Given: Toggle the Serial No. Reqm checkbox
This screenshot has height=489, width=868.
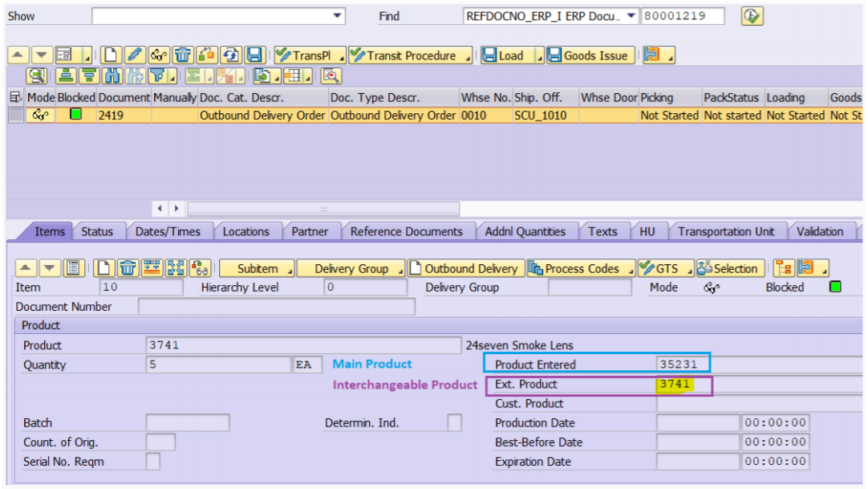Looking at the screenshot, I should 152,462.
